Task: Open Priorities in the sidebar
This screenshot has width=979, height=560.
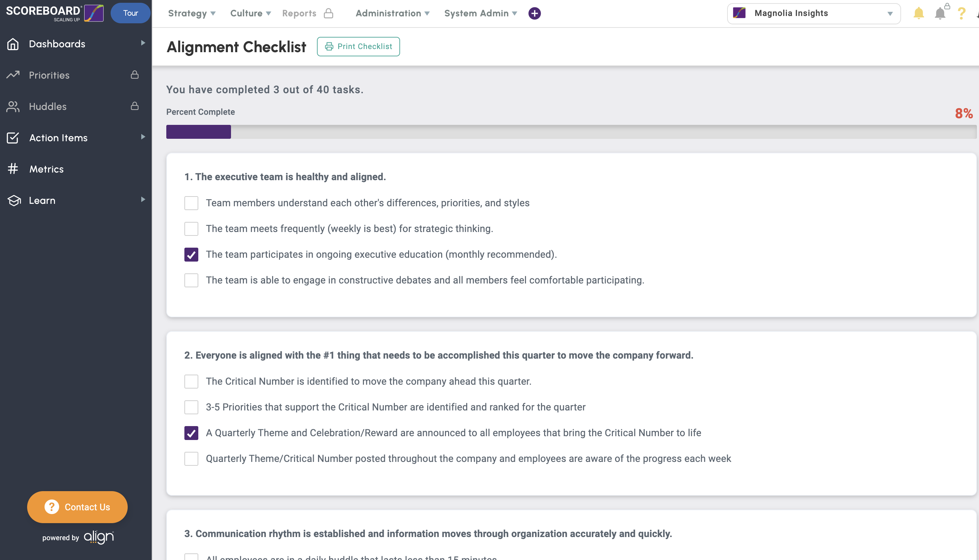Action: coord(76,75)
